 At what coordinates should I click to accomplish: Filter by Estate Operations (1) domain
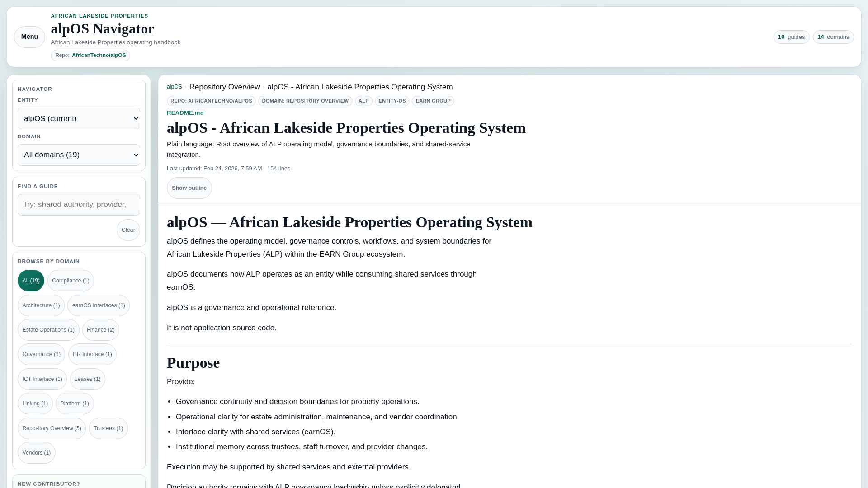coord(48,330)
